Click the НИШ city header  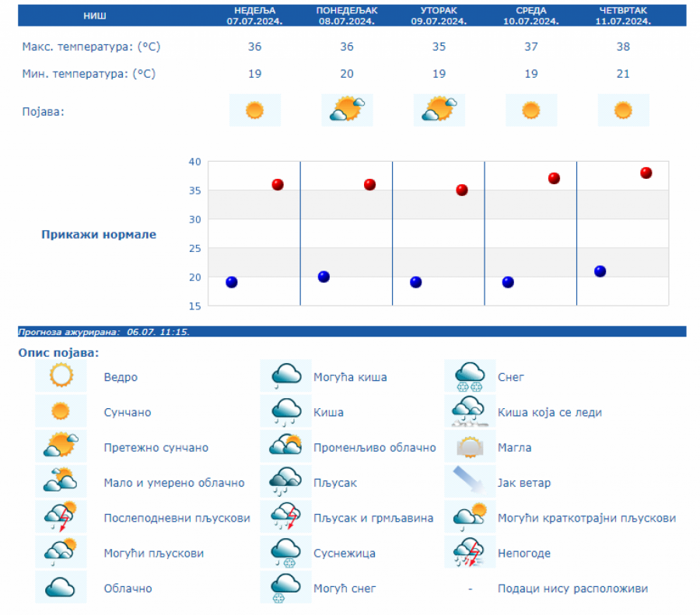(96, 16)
